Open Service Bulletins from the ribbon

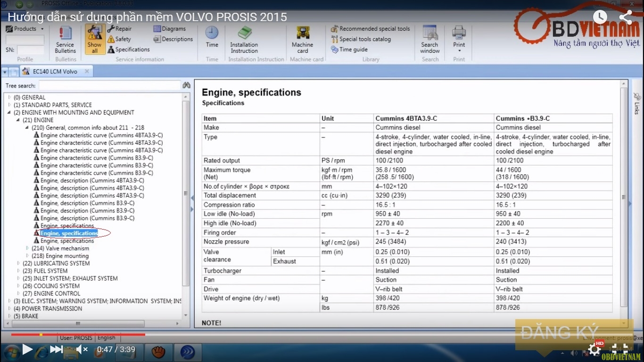click(x=65, y=40)
